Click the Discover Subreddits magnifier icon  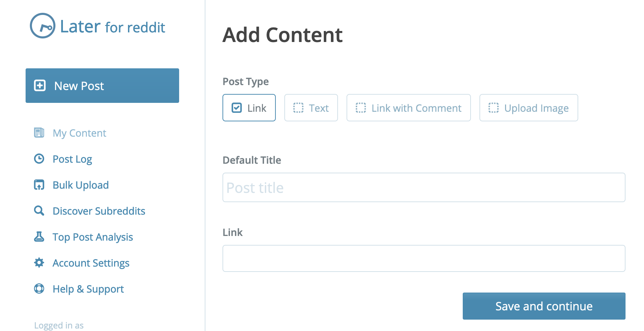click(x=39, y=211)
